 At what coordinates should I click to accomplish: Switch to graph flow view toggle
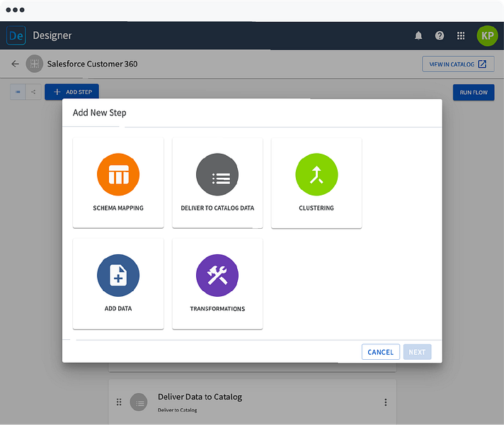[x=33, y=92]
